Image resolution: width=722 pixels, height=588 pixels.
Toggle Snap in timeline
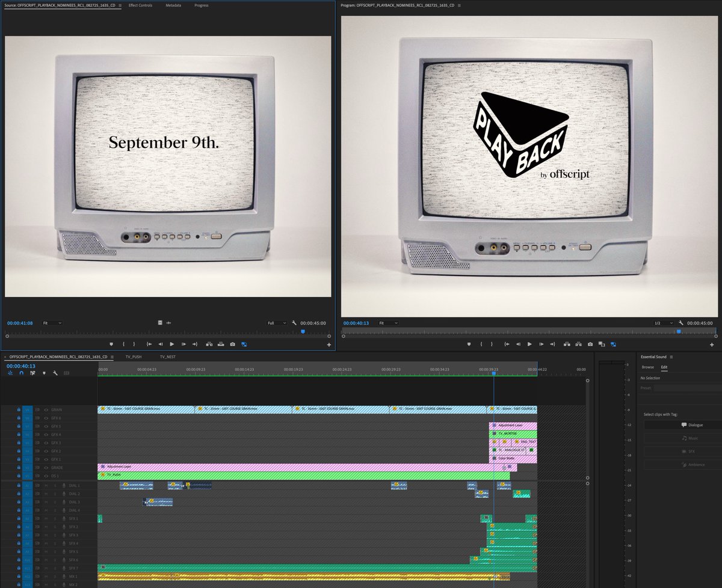(22, 373)
